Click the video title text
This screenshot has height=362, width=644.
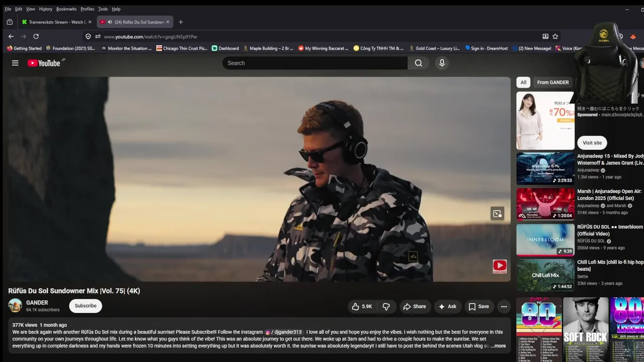pos(74,291)
